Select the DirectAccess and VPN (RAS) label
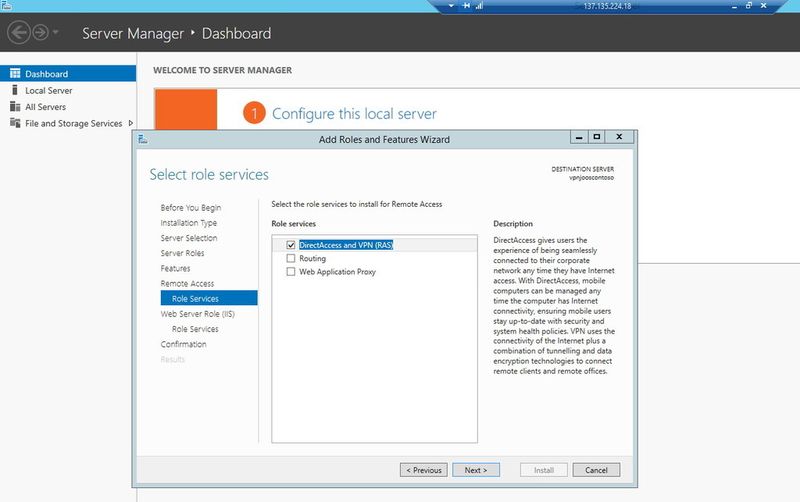This screenshot has width=800, height=502. click(x=346, y=245)
